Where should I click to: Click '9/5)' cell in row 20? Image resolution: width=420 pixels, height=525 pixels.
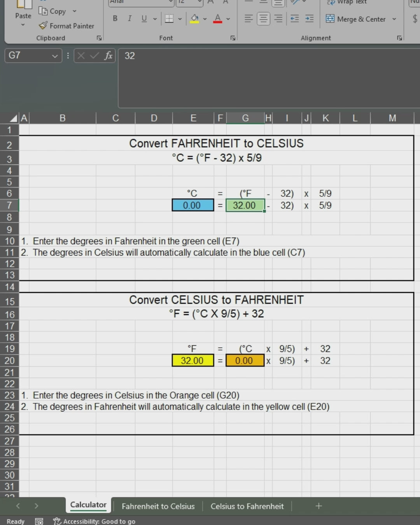(x=287, y=360)
